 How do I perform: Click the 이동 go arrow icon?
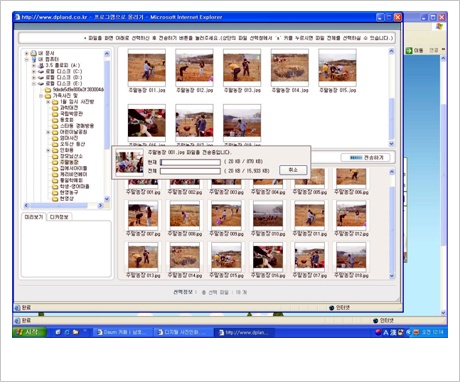(409, 51)
